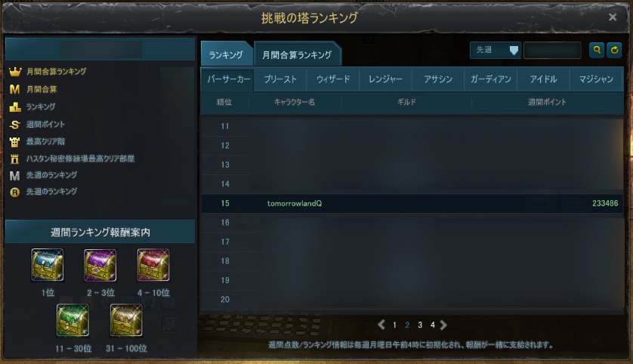633x364 pixels.
Task: Click the yellow refresh arrow icon
Action: click(x=614, y=51)
